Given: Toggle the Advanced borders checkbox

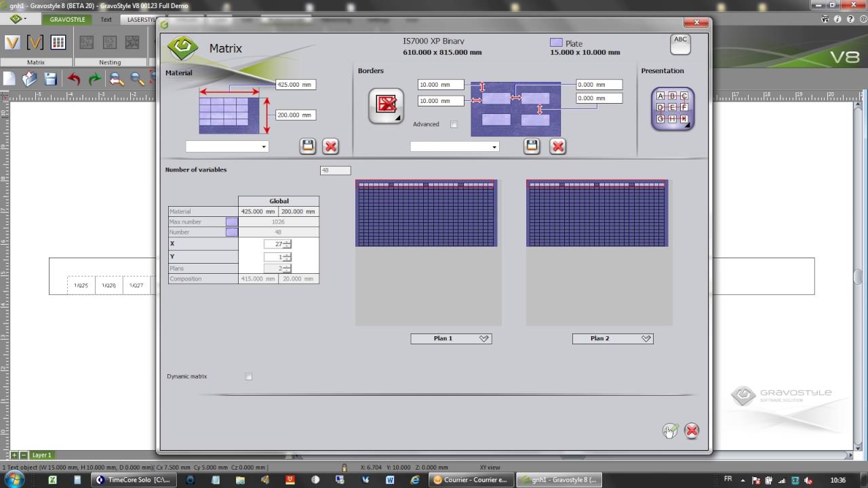Looking at the screenshot, I should [x=454, y=124].
